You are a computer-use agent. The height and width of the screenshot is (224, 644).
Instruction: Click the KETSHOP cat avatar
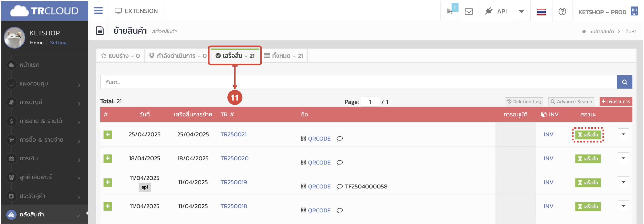click(15, 38)
